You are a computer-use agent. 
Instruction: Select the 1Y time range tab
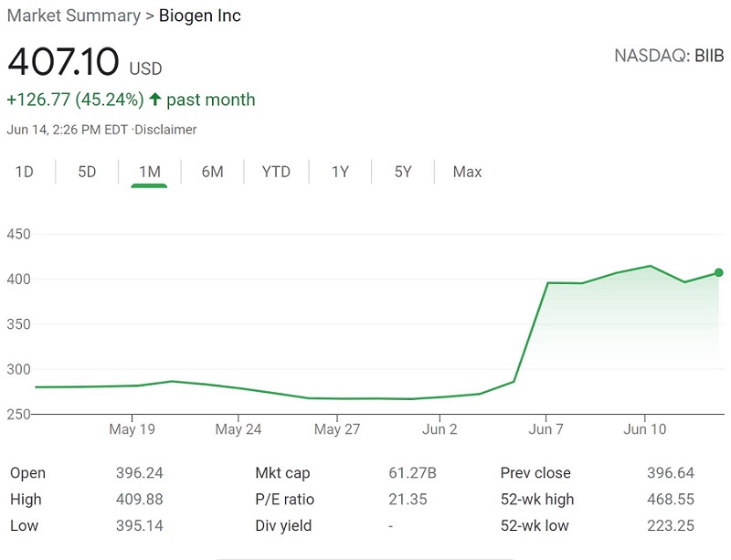point(340,172)
